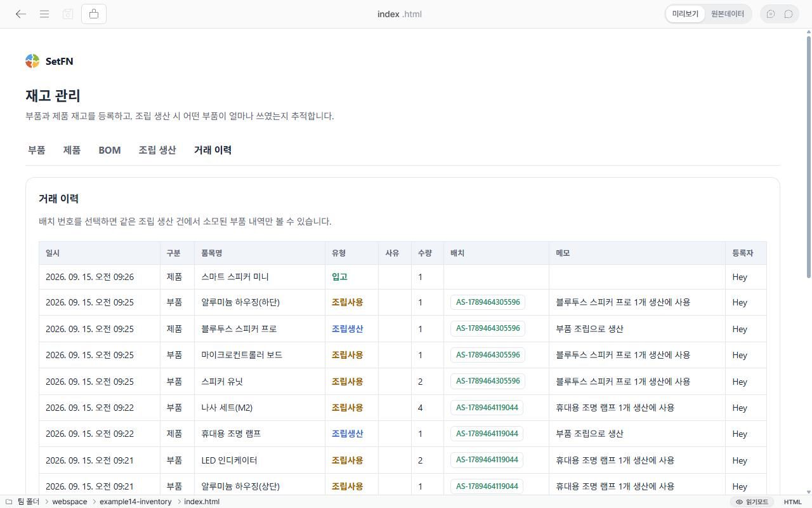Screen dimensions: 812x508
Task: Click example14-inventory in the breadcrumb path
Action: [x=135, y=502]
